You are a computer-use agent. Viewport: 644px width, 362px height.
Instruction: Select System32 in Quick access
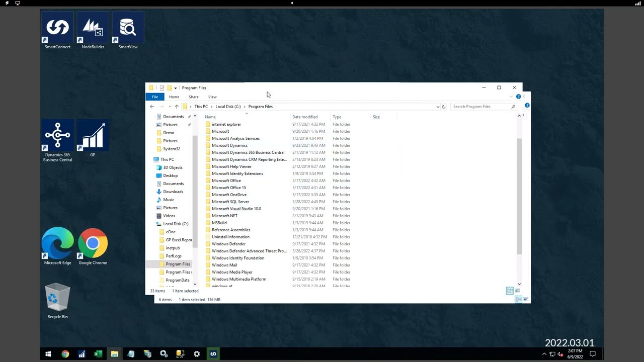click(x=172, y=149)
